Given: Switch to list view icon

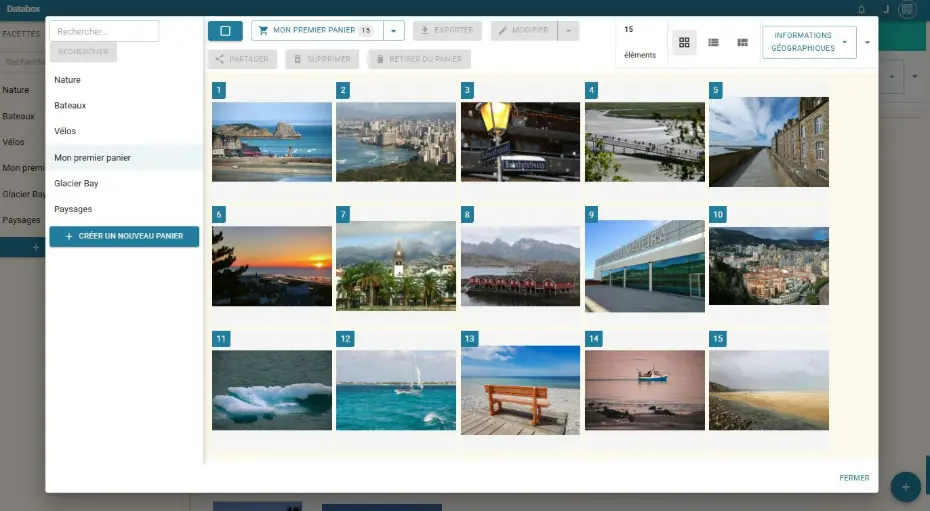Looking at the screenshot, I should click(714, 43).
